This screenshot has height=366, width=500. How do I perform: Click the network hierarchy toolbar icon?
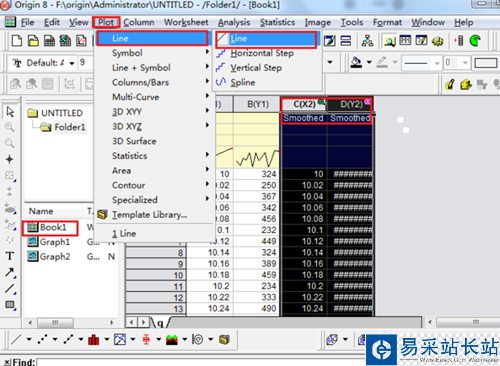coord(367,41)
